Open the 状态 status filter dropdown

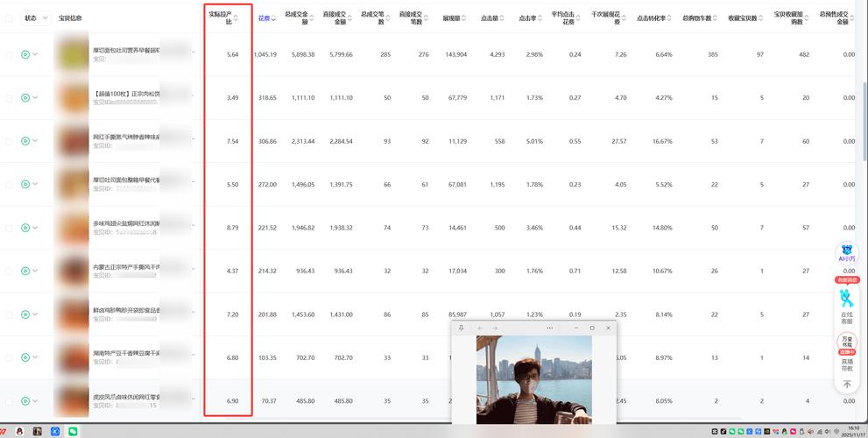35,18
